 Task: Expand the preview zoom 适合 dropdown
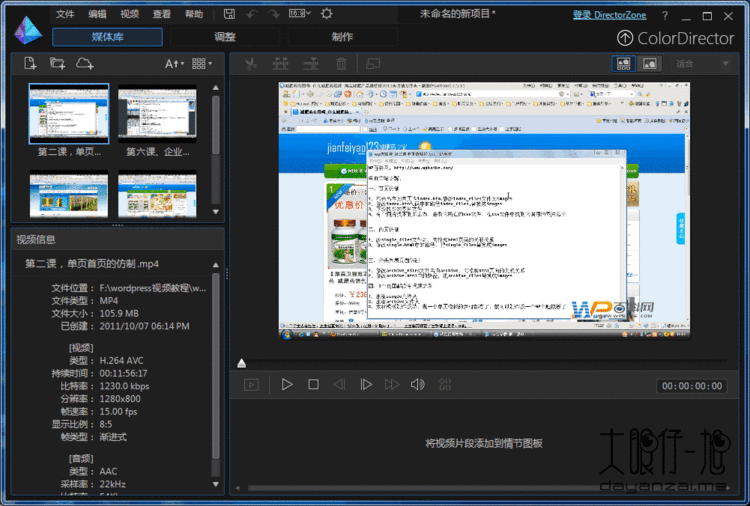click(702, 64)
